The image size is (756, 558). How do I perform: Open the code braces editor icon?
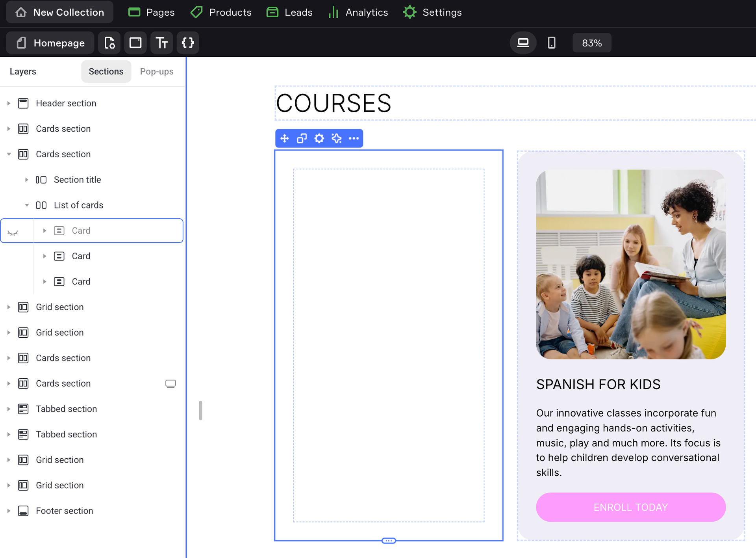click(188, 43)
